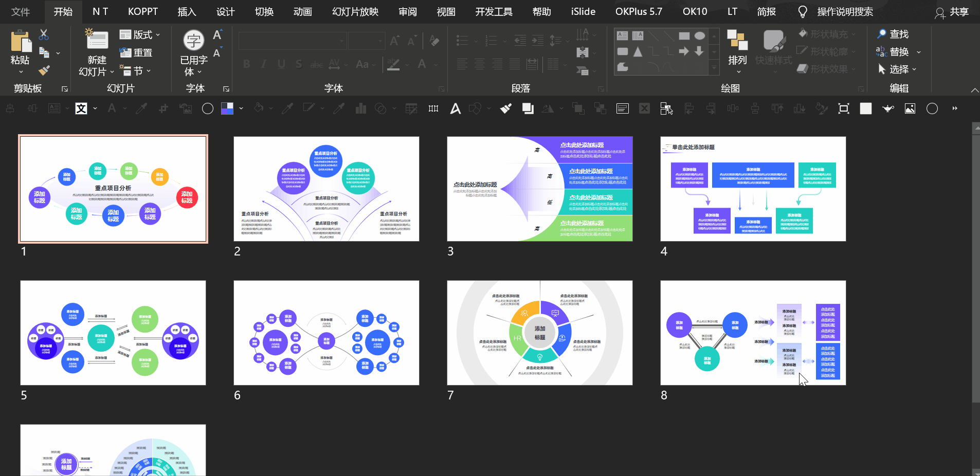Pick the rectangle shape in the shapes gallery
The width and height of the screenshot is (980, 476).
point(684,36)
